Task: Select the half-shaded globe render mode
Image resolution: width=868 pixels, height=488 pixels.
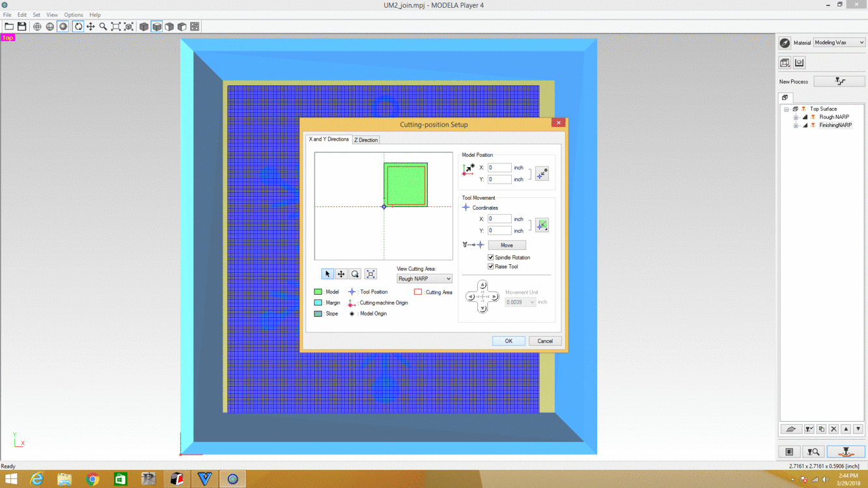Action: (x=50, y=27)
